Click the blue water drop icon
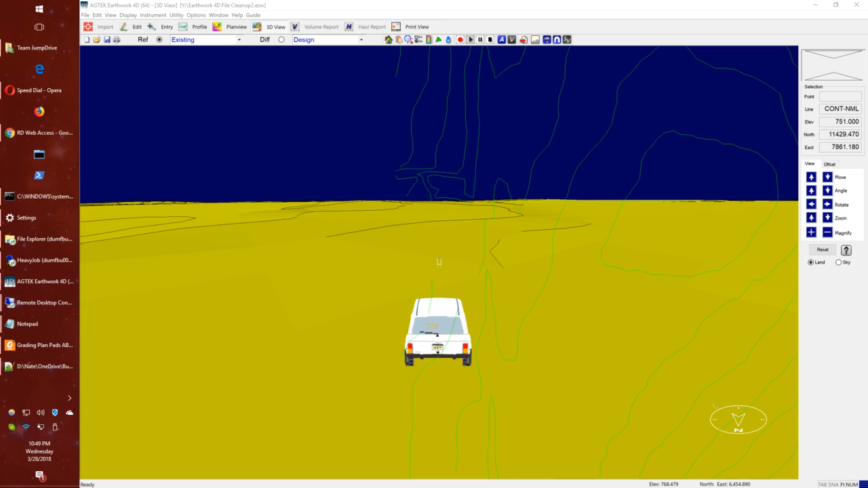Image resolution: width=868 pixels, height=488 pixels. (448, 39)
